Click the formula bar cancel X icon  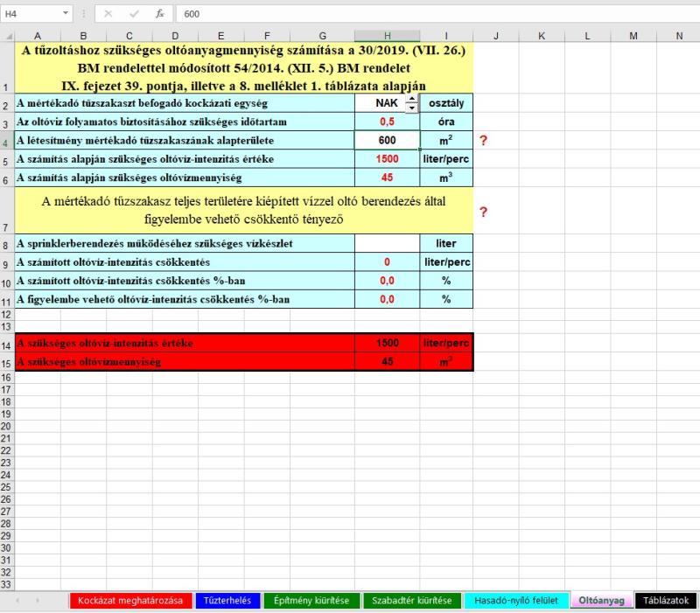[x=108, y=14]
